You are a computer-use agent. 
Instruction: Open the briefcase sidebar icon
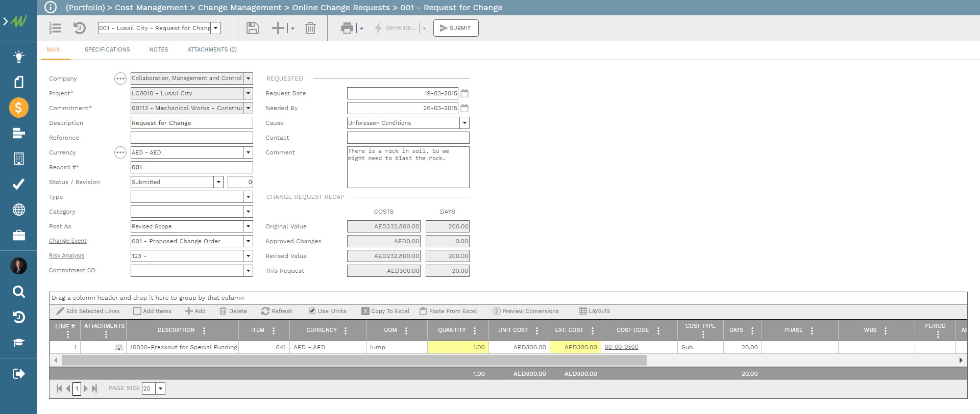[19, 235]
